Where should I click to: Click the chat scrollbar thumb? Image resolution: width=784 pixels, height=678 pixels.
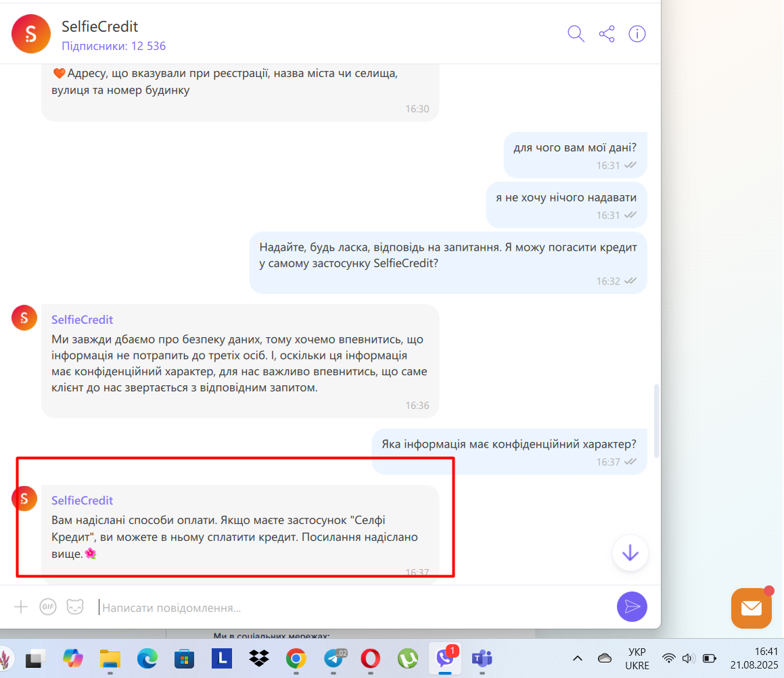coord(656,420)
